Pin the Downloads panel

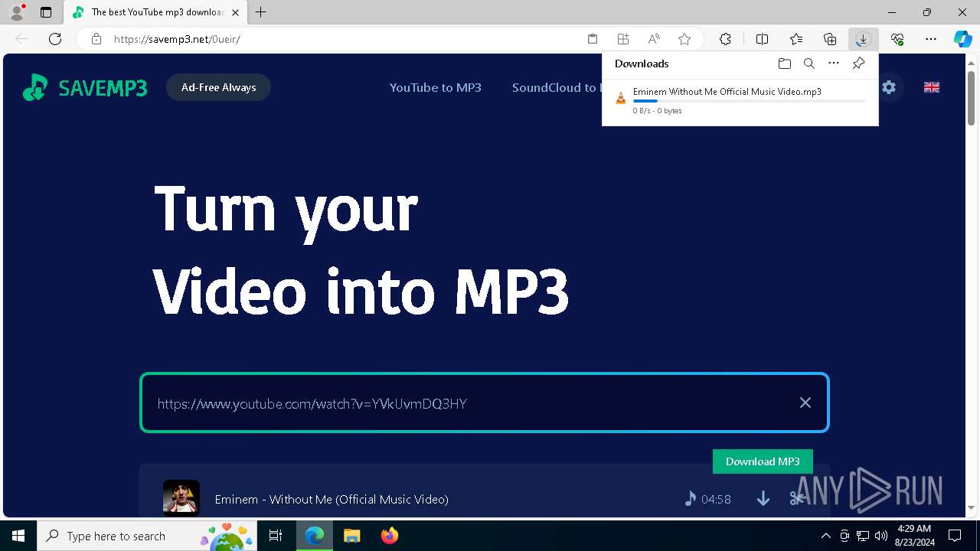[x=858, y=64]
